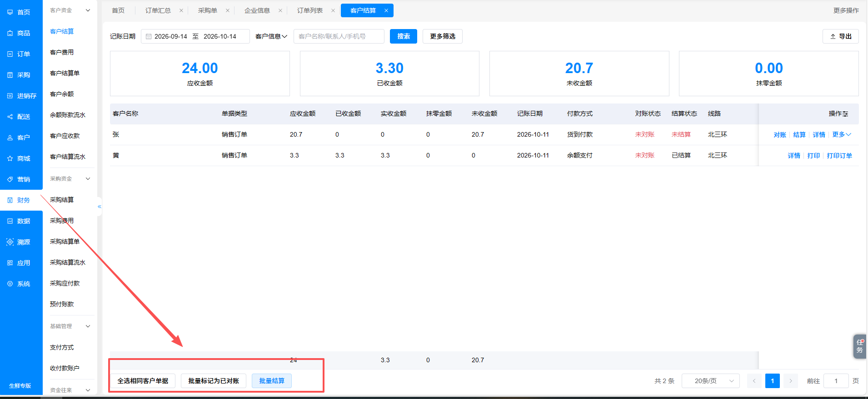
Task: Open the 客户 customers sidebar icon
Action: pyautogui.click(x=10, y=138)
